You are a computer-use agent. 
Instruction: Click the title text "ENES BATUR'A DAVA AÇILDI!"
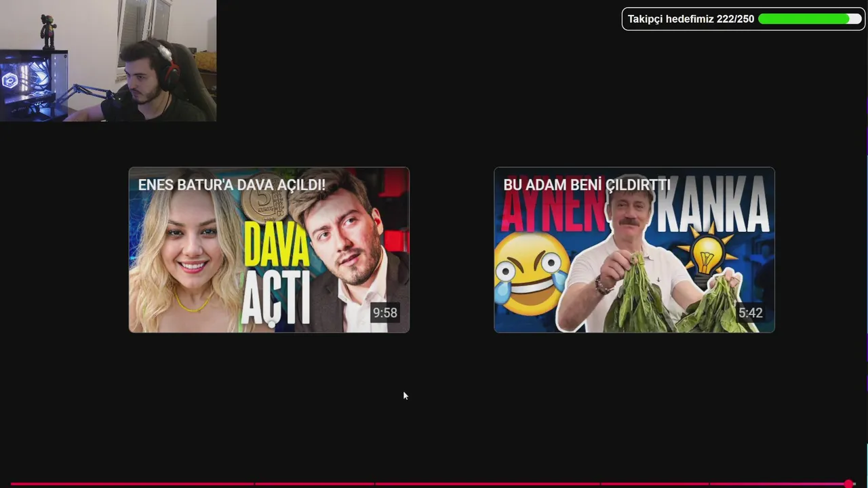click(x=231, y=185)
